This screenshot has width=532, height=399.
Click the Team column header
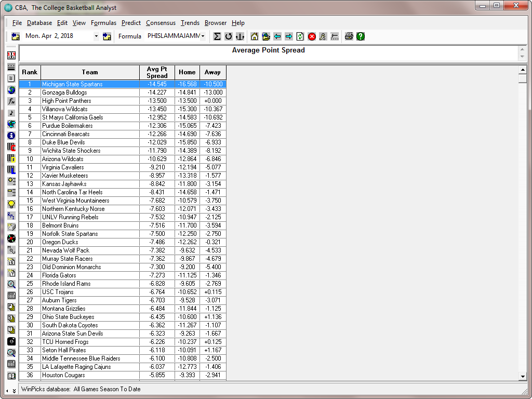pyautogui.click(x=90, y=72)
